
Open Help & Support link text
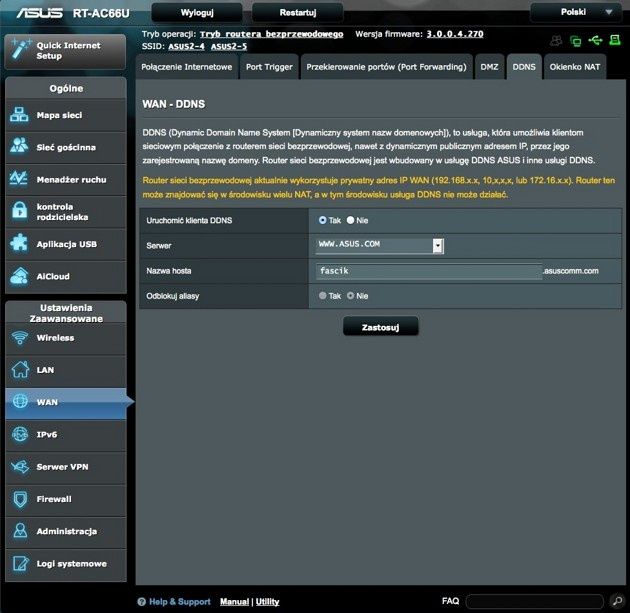[180, 601]
